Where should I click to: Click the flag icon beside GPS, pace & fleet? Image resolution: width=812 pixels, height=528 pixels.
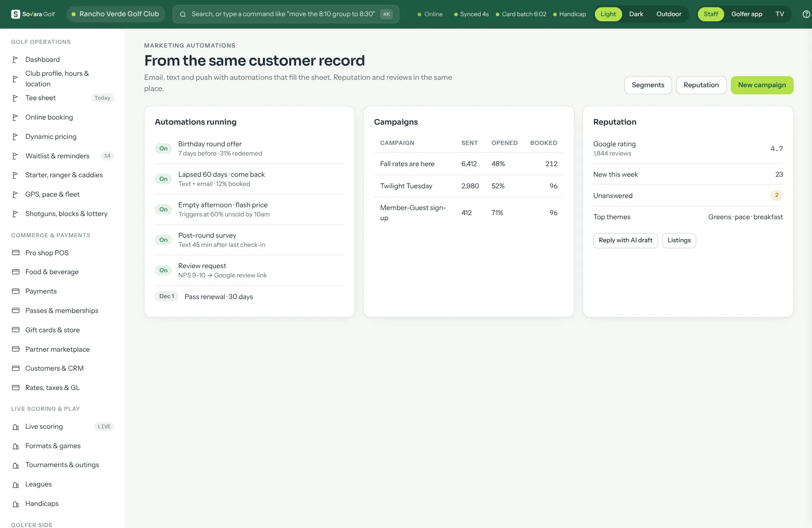(x=15, y=194)
